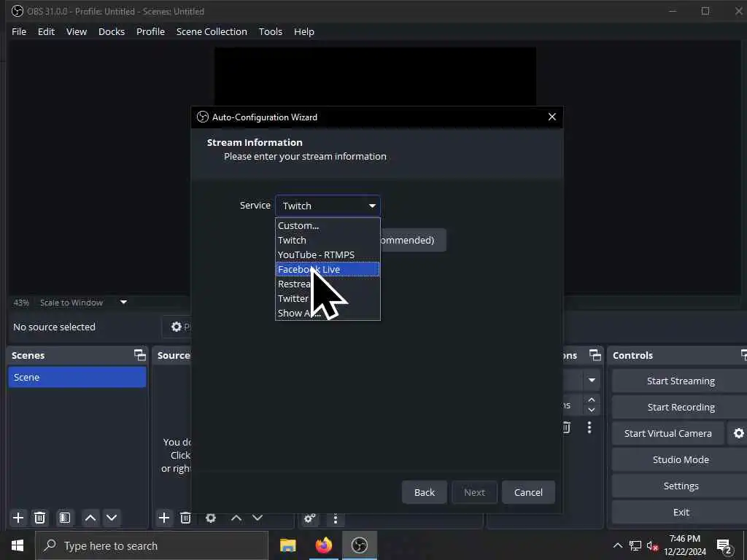Add a new source with plus icon
747x560 pixels.
tap(164, 518)
